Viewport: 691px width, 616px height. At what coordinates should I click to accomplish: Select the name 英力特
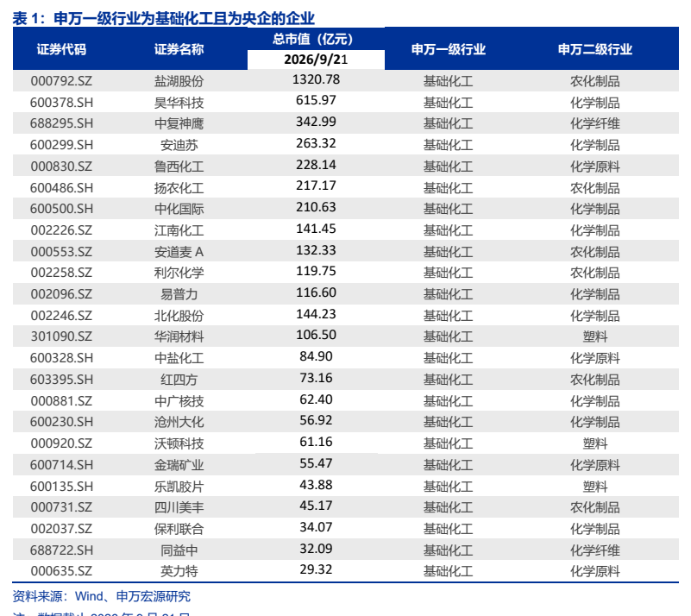point(179,571)
